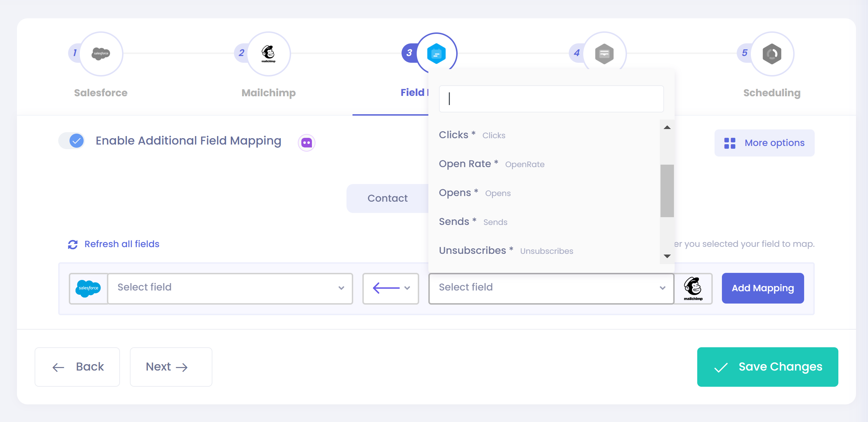Click Mailchimp logo beside Add Mapping
This screenshot has height=422, width=868.
[x=693, y=288]
